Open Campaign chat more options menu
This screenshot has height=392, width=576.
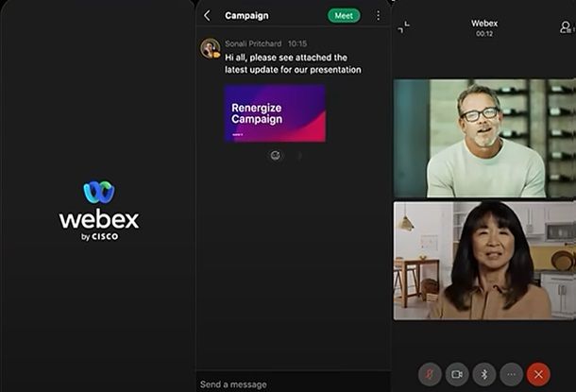(x=378, y=15)
